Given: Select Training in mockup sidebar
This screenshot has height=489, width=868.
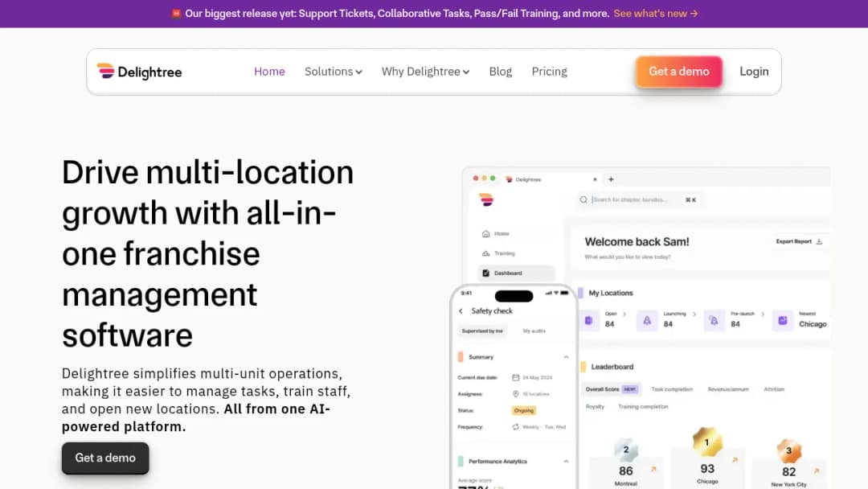Looking at the screenshot, I should 504,253.
